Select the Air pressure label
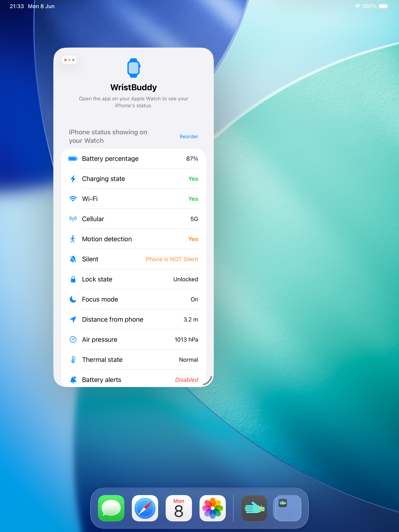399x532 pixels. [x=100, y=339]
